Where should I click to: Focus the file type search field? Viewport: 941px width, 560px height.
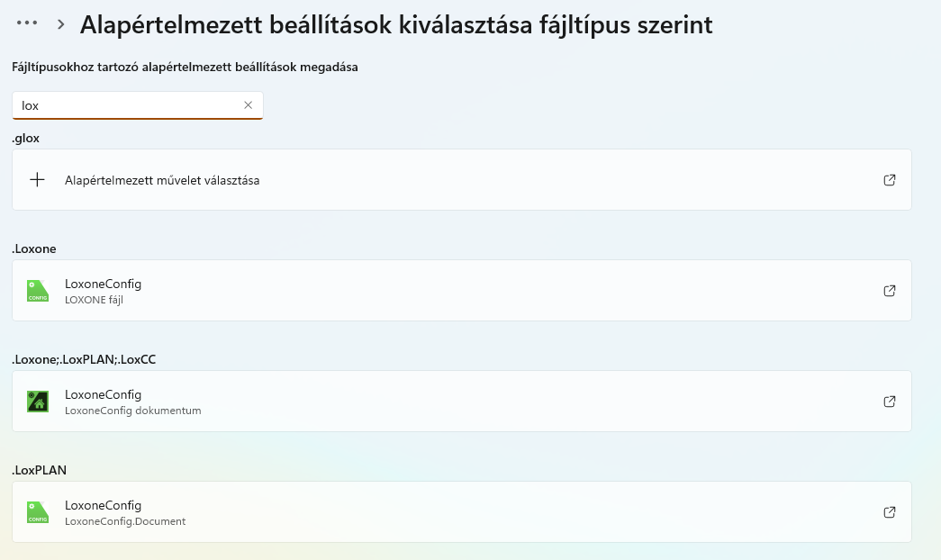(x=138, y=105)
